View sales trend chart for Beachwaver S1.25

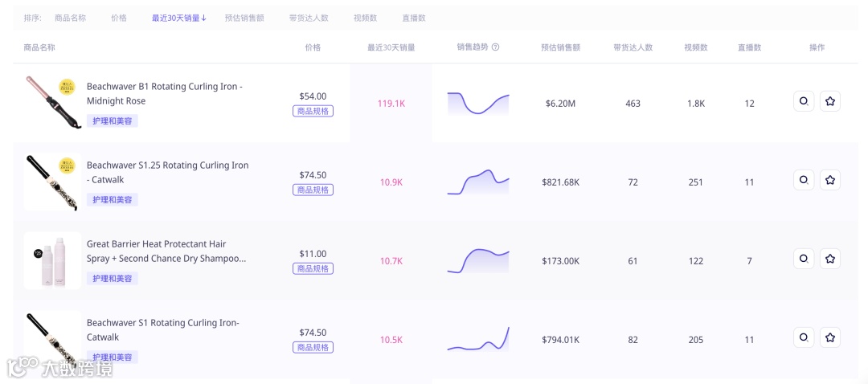(478, 182)
